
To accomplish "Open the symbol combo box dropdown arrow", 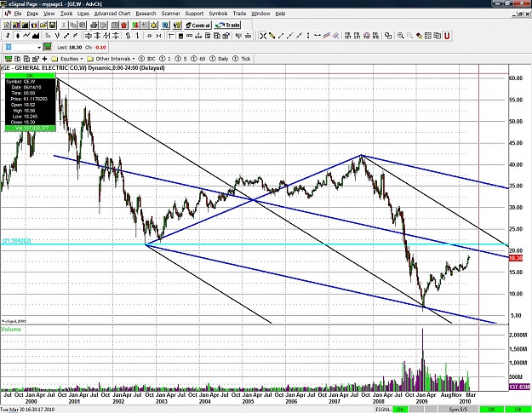I will coord(39,47).
